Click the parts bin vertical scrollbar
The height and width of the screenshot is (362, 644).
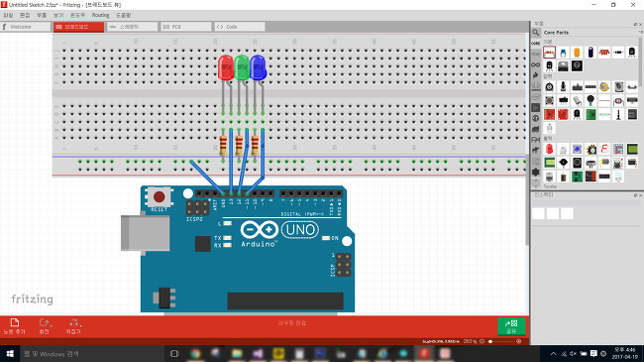[640, 61]
